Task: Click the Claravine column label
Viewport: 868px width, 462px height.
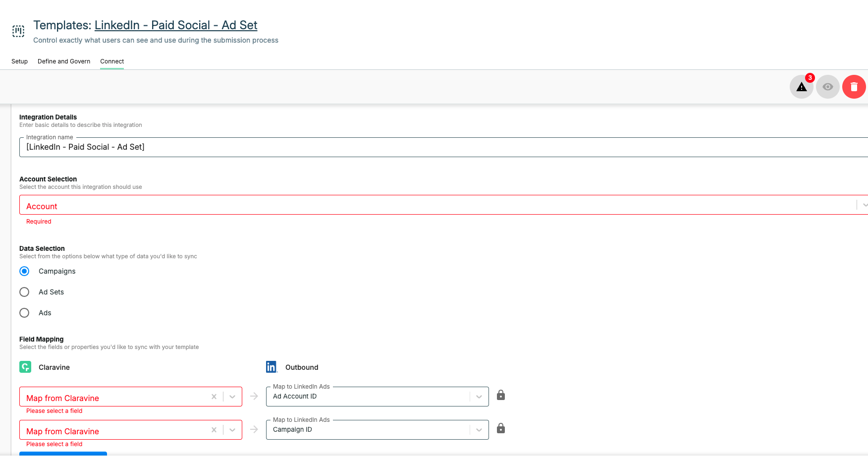Action: click(54, 367)
